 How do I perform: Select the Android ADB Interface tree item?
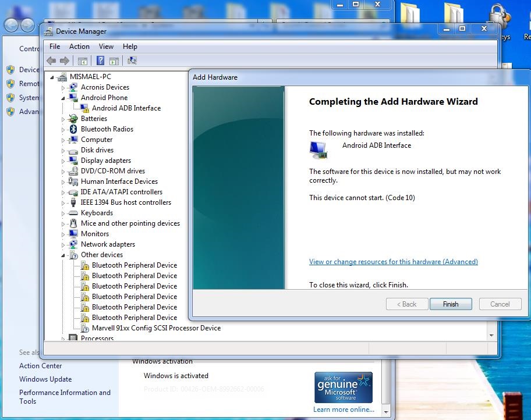coord(126,108)
